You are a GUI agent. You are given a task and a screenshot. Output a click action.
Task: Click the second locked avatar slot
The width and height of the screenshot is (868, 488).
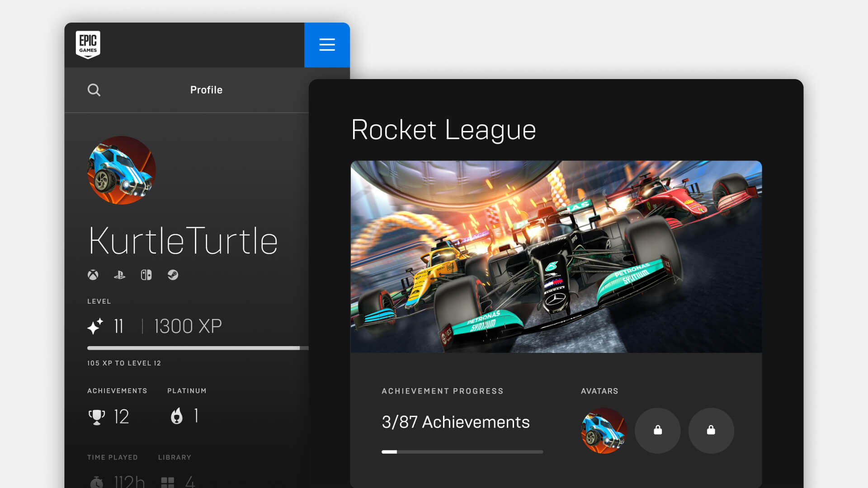[x=711, y=430]
